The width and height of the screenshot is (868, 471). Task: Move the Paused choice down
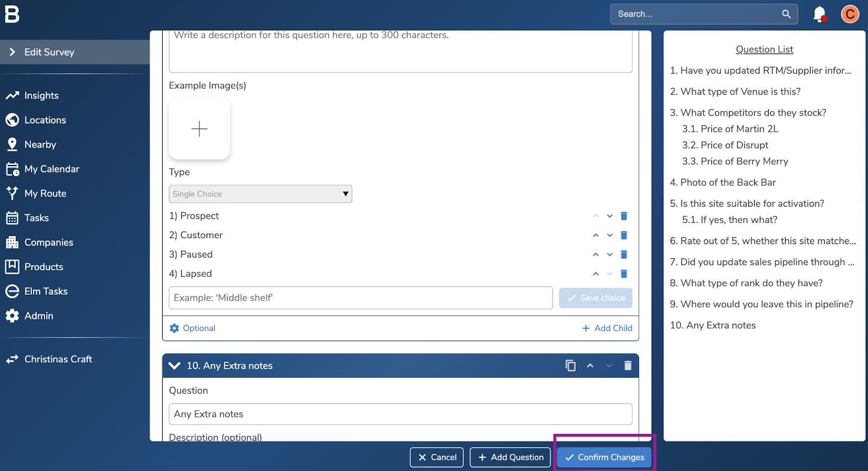610,254
